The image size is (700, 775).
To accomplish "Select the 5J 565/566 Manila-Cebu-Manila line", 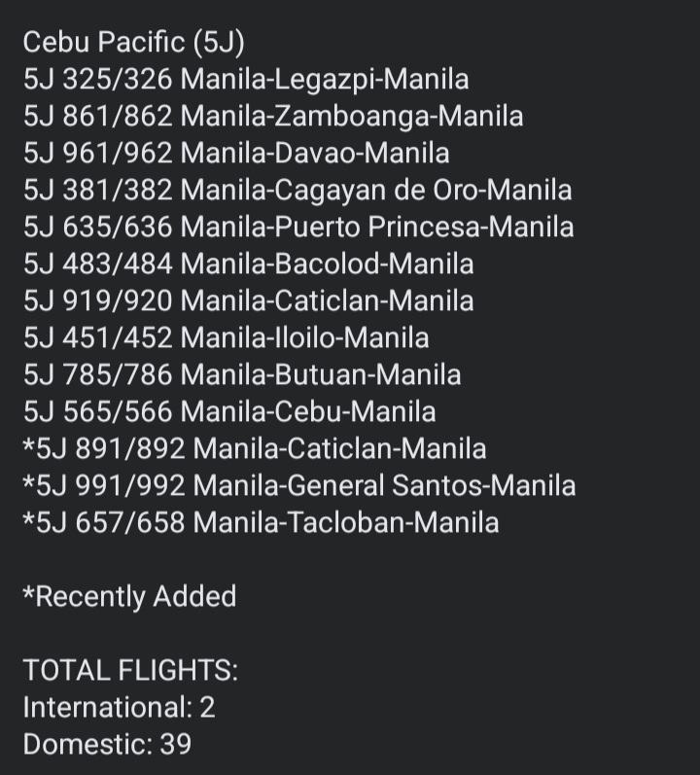I will (x=228, y=412).
